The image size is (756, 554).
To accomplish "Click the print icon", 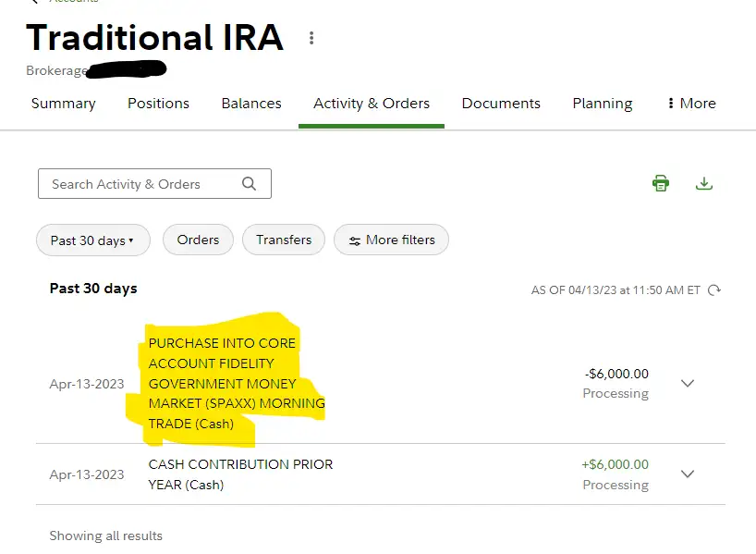I will [660, 182].
